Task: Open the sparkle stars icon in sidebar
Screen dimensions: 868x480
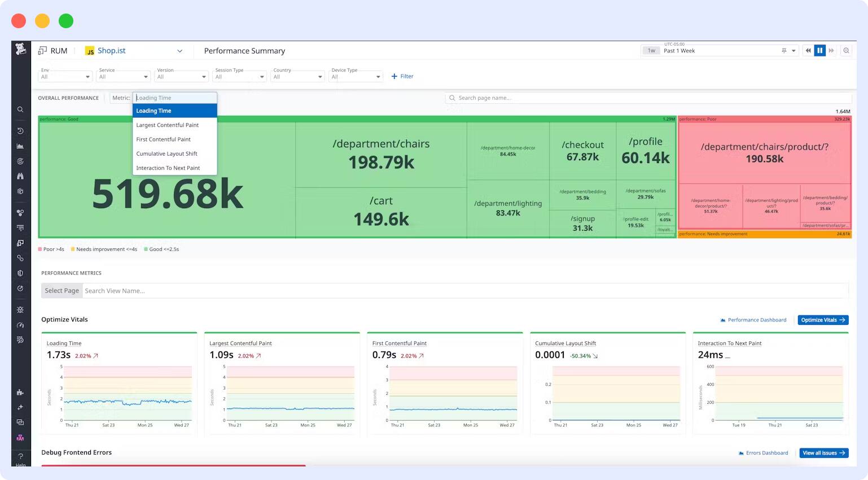Action: pos(20,407)
